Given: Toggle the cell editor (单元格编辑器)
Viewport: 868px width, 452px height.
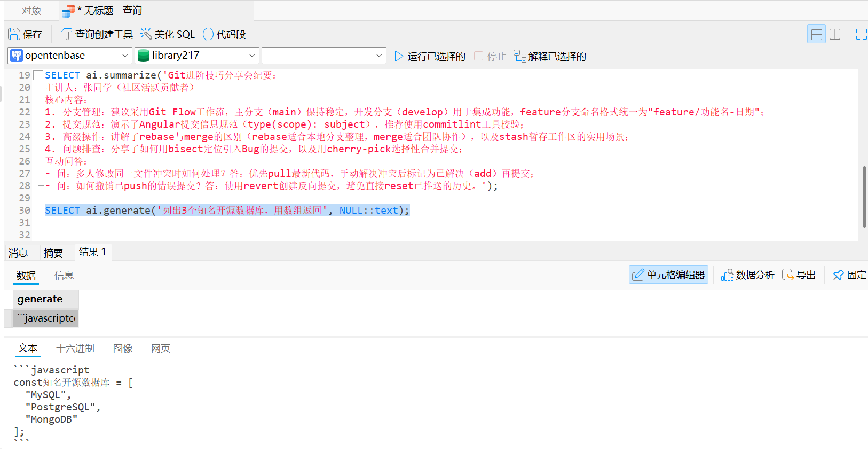Looking at the screenshot, I should (668, 275).
